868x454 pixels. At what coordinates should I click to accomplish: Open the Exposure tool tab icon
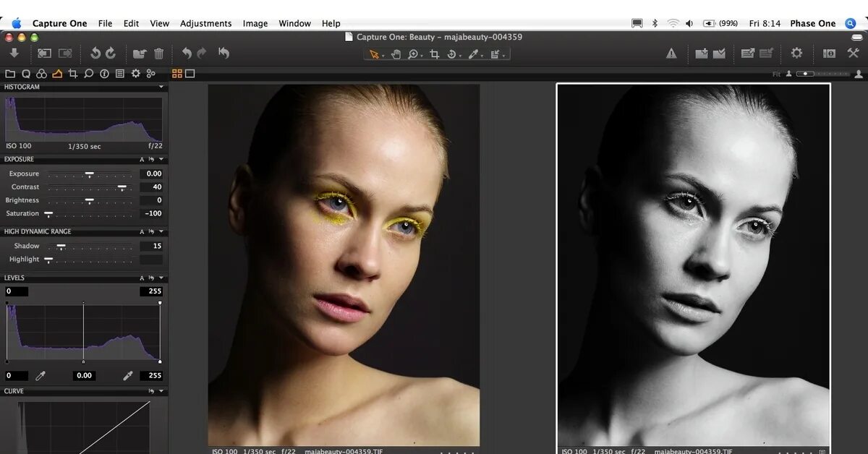(57, 74)
